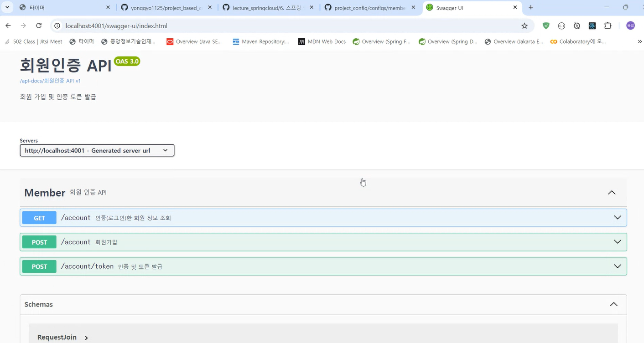Open React Developer Tools extension

[x=592, y=26]
